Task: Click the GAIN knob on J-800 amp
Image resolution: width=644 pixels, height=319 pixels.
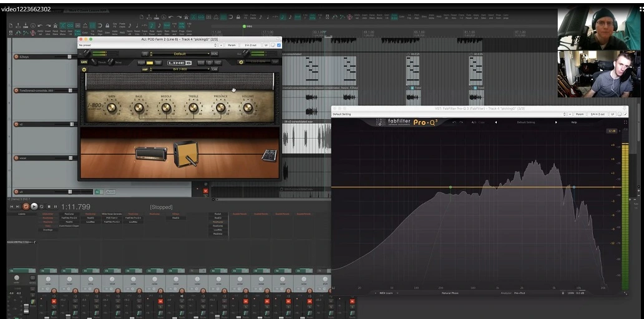Action: click(x=111, y=108)
